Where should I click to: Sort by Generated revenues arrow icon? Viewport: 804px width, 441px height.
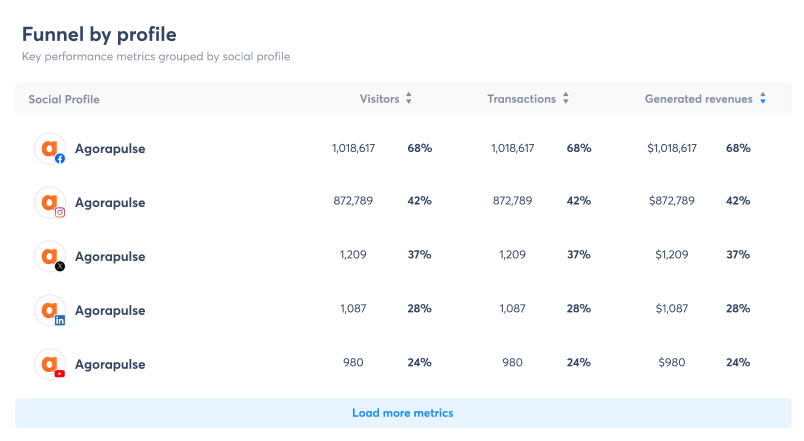(x=763, y=99)
